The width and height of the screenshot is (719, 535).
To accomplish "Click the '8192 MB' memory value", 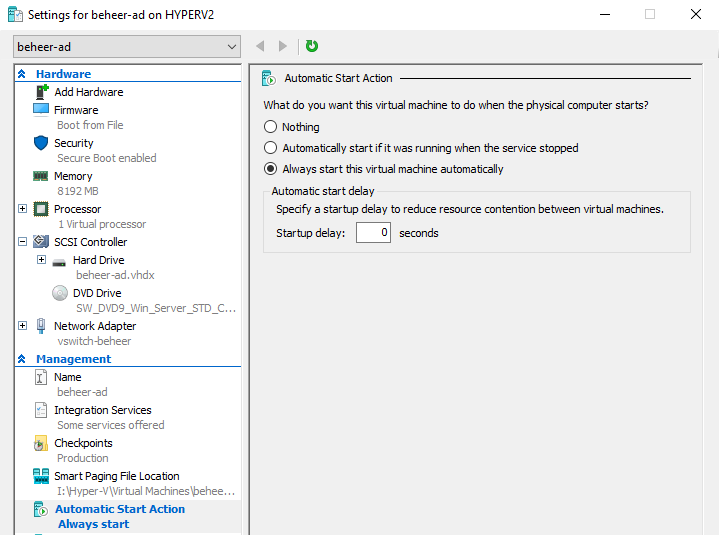I will (x=78, y=191).
